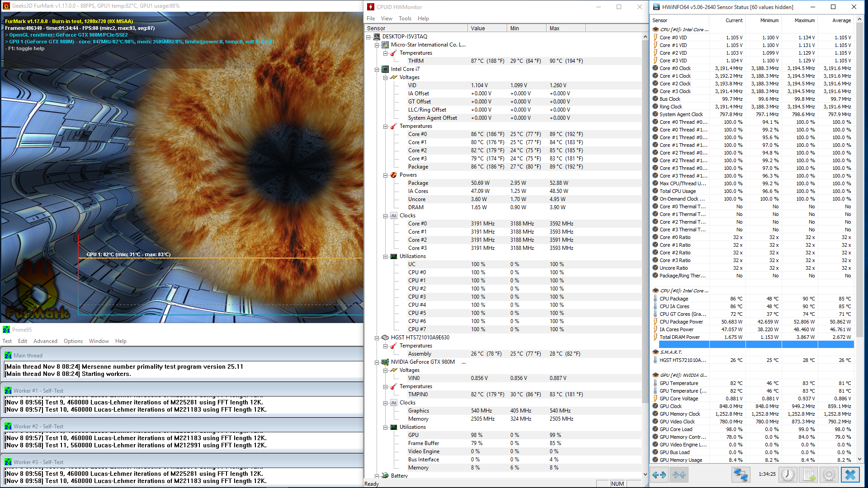
Task: Collapse DESKTOP-I5V3TAQ root node
Action: pyautogui.click(x=368, y=37)
